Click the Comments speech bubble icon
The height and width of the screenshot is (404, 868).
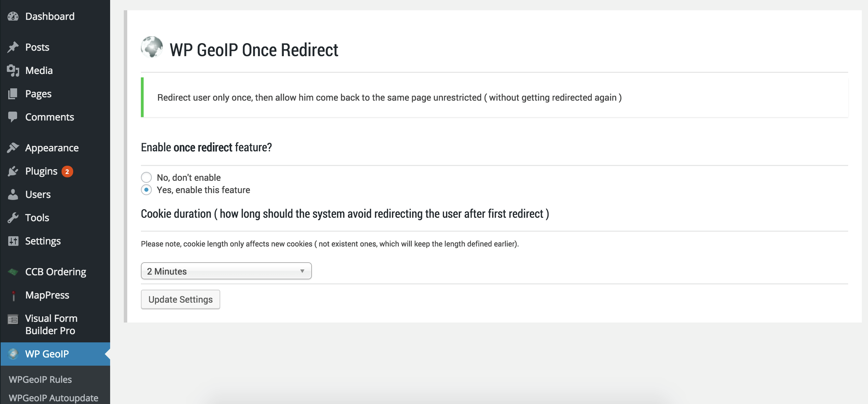(x=13, y=117)
